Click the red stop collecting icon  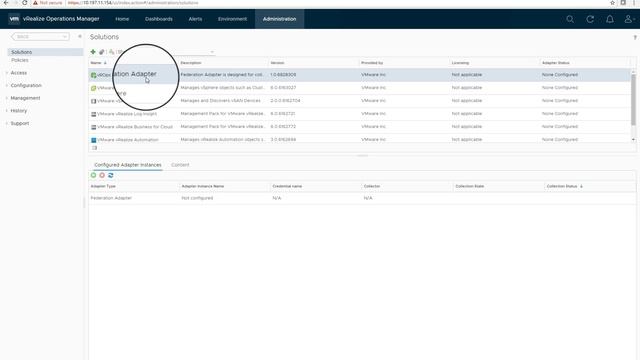(102, 175)
